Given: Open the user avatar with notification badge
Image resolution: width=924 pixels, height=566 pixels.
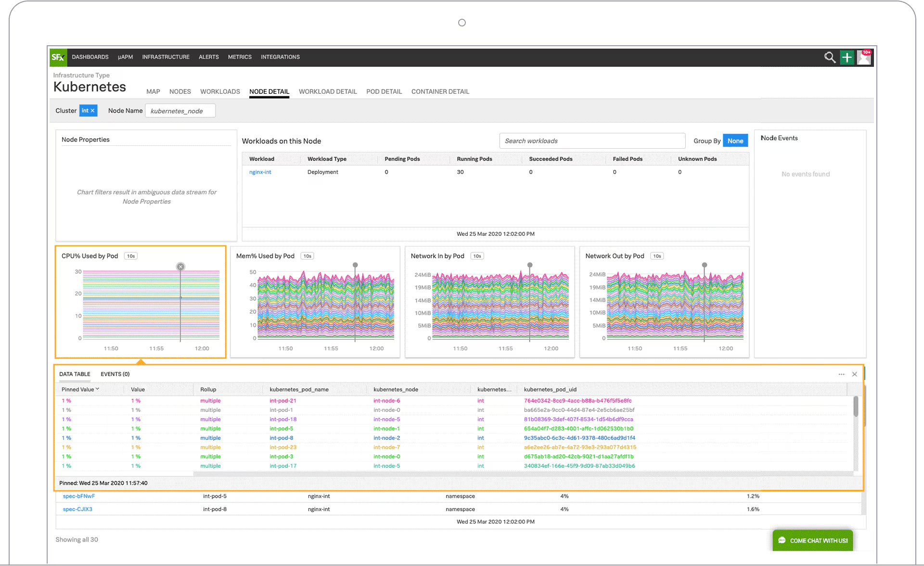Looking at the screenshot, I should [x=863, y=57].
